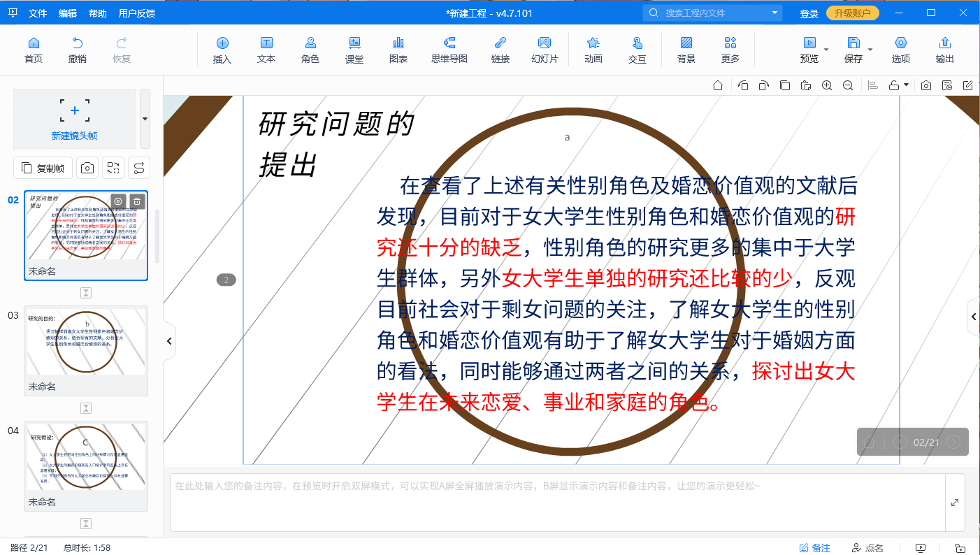This screenshot has width=980, height=555.
Task: Insert a 思维导图 mind map
Action: click(x=449, y=50)
